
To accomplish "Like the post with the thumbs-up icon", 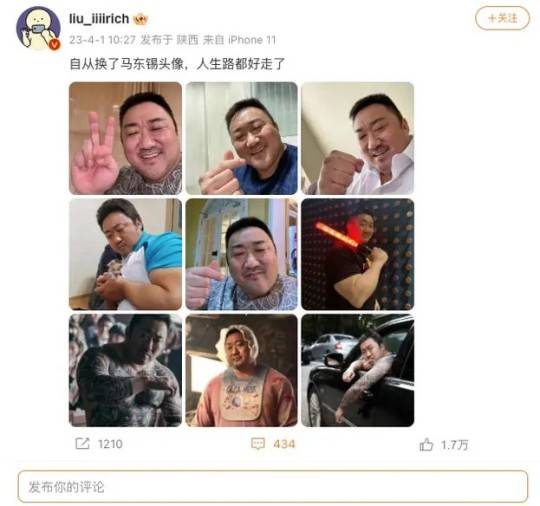I will pos(426,444).
